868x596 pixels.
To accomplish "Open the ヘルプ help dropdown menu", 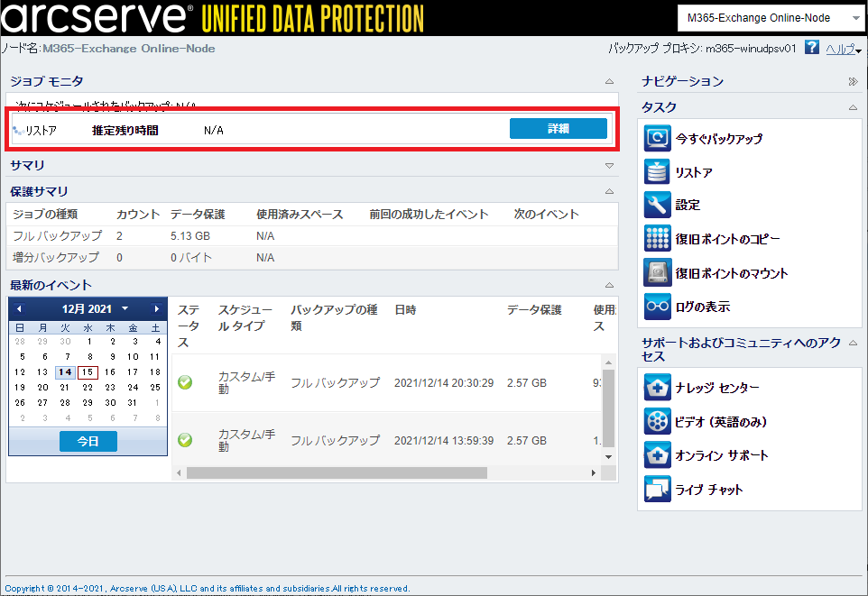I will point(844,50).
